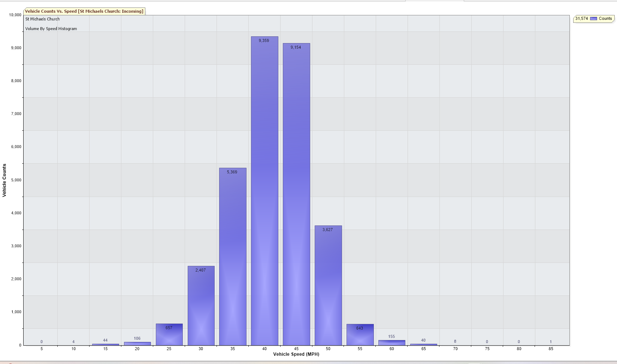Click the 10,000 y-axis tick label
The width and height of the screenshot is (617, 364).
[15, 15]
